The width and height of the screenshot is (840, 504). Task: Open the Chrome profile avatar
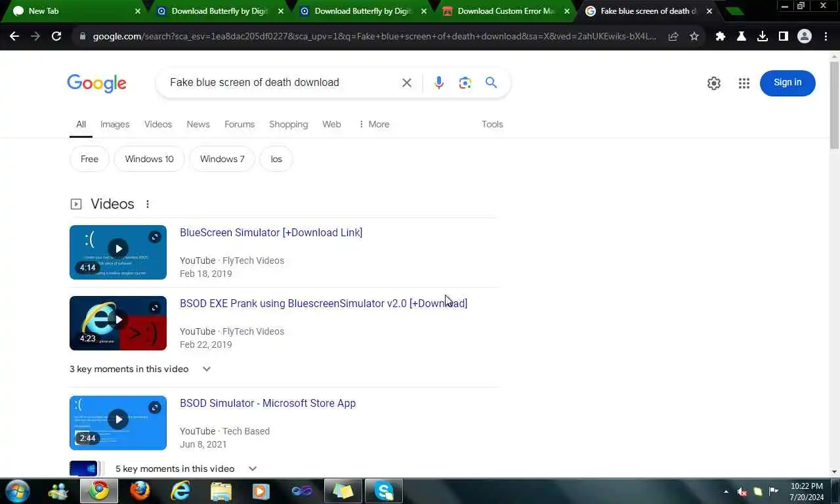(x=805, y=37)
